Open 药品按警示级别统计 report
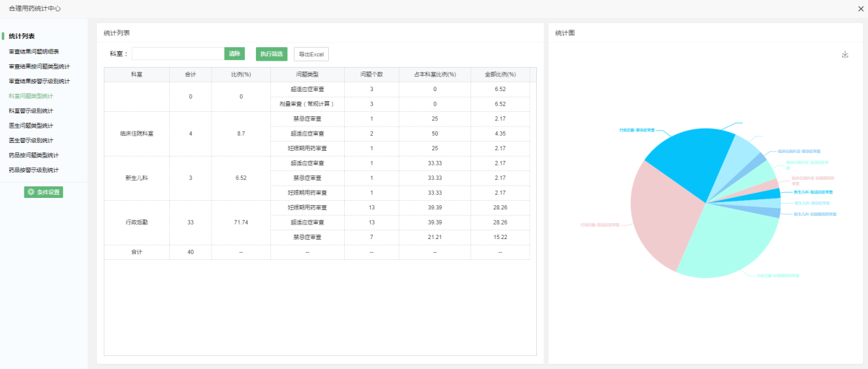This screenshot has width=868, height=369. [x=33, y=170]
